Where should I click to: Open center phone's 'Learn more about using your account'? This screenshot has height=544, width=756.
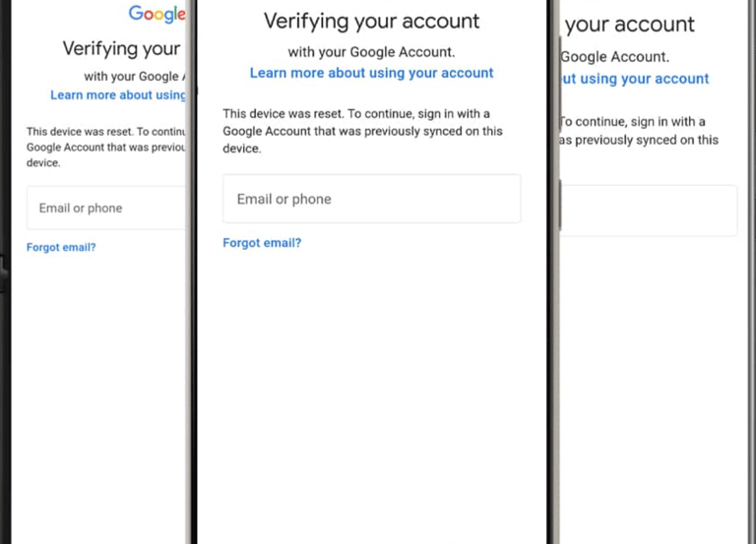point(371,73)
